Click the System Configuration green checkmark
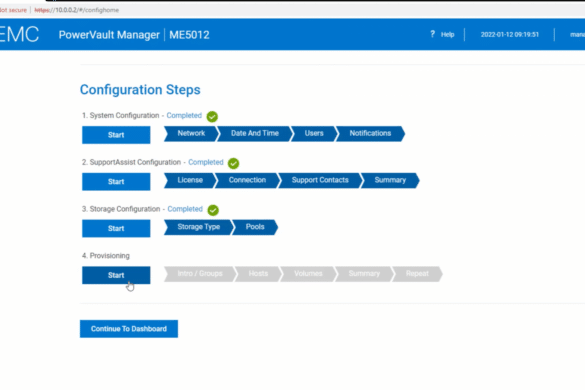The image size is (585, 390). (212, 116)
